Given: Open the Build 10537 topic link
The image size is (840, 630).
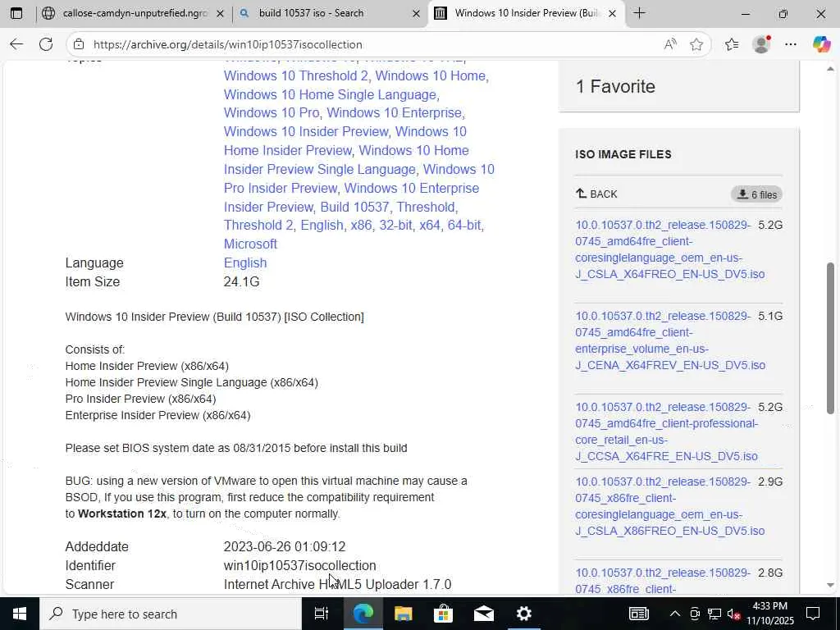Looking at the screenshot, I should pos(354,207).
